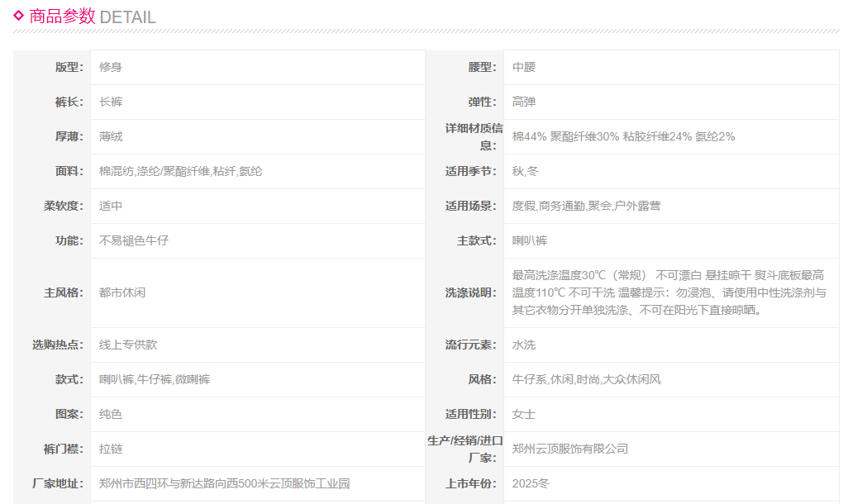This screenshot has height=504, width=848.
Task: Click the 线上专供款 shopping highlight value
Action: point(128,345)
